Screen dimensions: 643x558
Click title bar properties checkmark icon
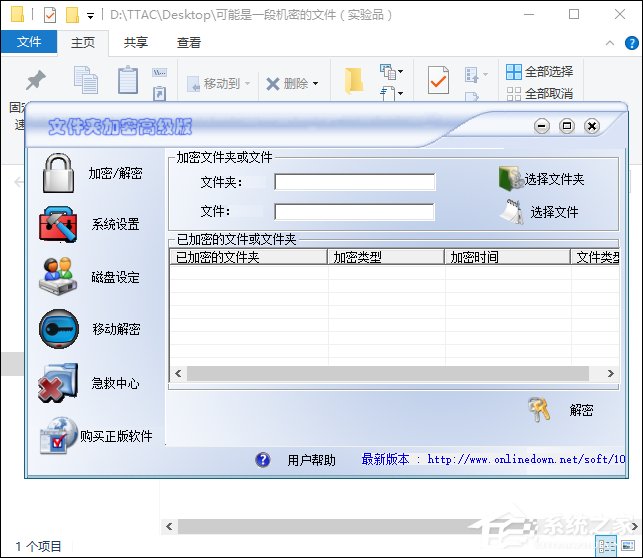pos(50,16)
